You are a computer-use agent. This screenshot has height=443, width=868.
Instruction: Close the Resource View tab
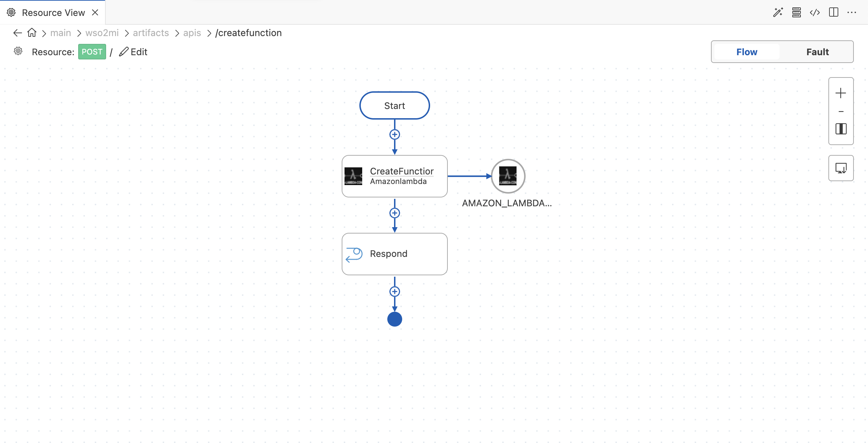(x=95, y=12)
